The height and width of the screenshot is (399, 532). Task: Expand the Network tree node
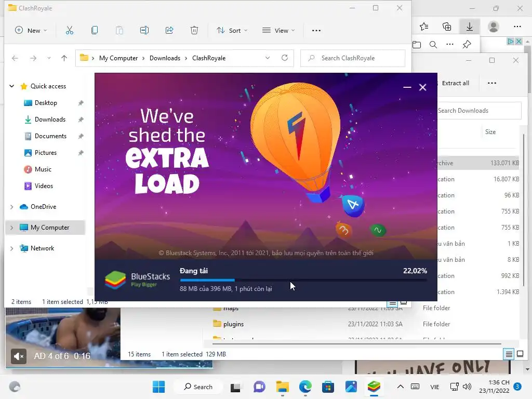point(12,248)
